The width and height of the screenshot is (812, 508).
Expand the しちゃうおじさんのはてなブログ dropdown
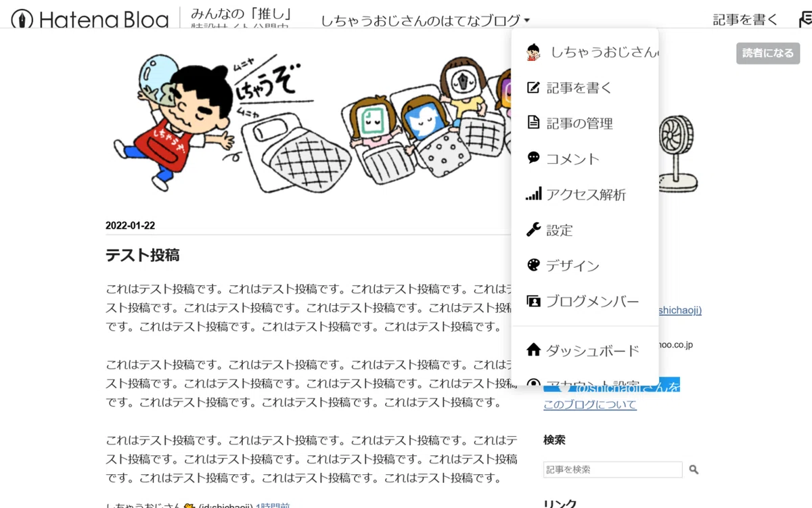point(426,21)
